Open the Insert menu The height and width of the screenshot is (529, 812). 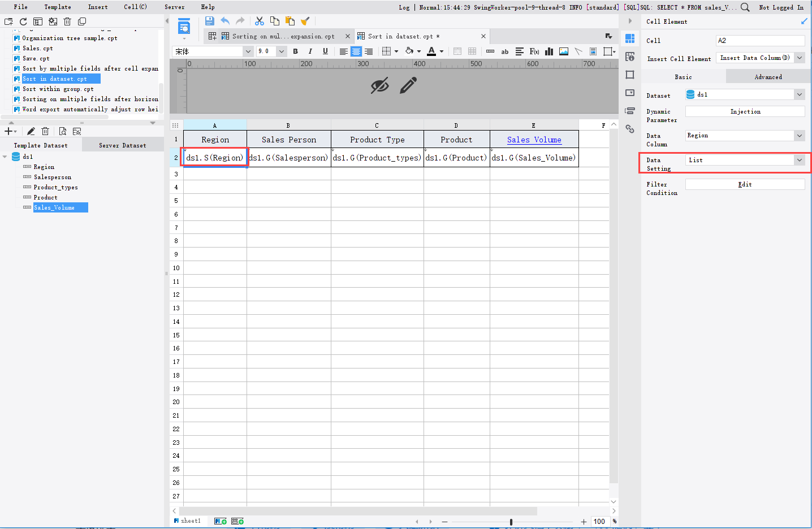click(98, 7)
